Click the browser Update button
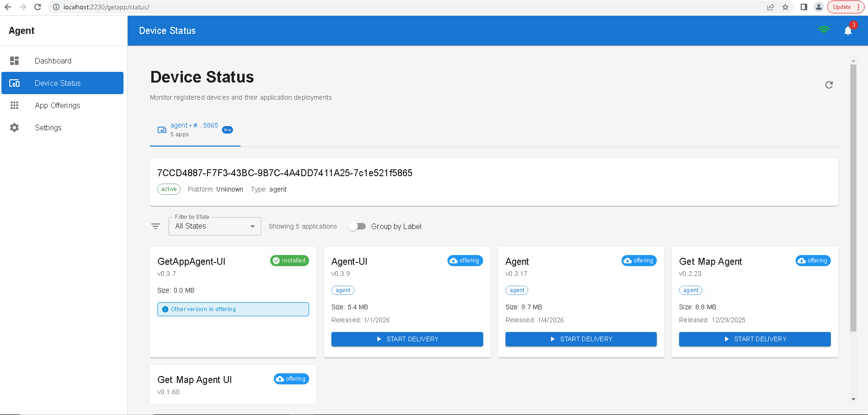Viewport: 868px width, 415px height. 846,7
